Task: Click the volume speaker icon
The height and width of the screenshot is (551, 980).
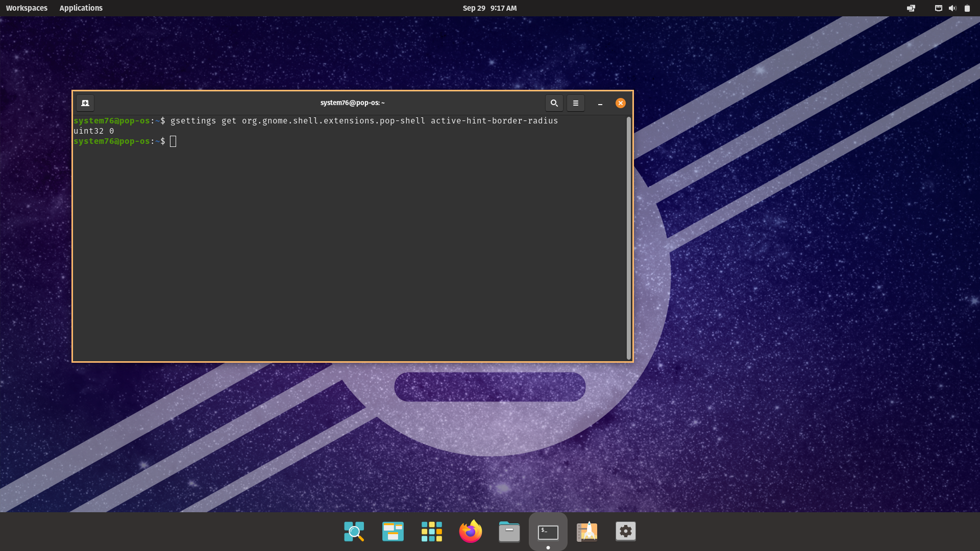Action: 952,8
